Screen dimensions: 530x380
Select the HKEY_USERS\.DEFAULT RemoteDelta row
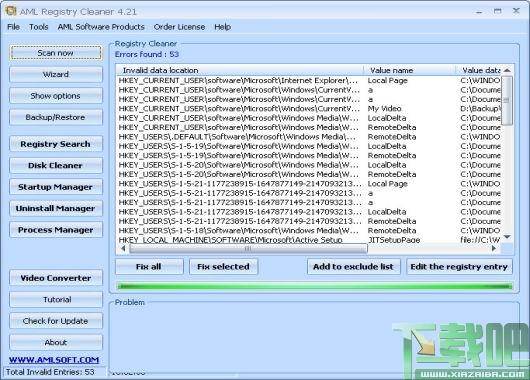tap(309, 137)
